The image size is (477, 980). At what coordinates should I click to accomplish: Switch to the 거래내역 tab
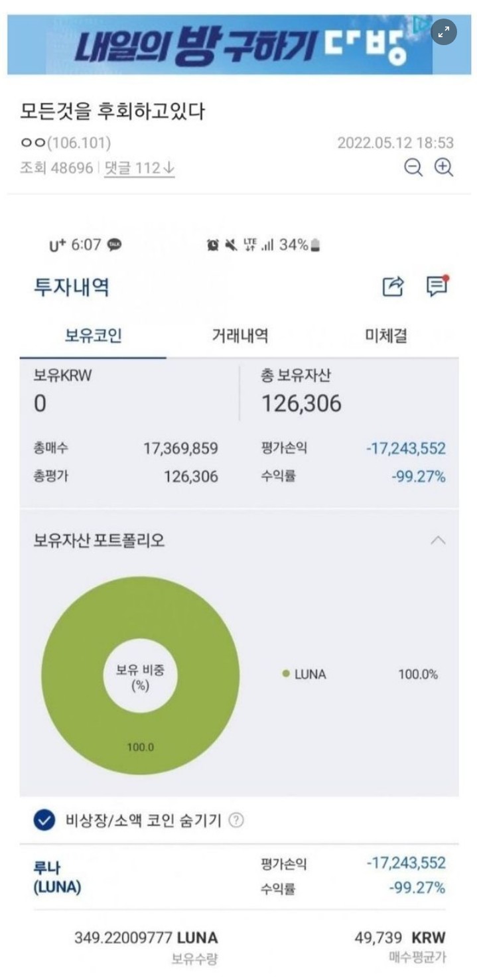tap(239, 336)
